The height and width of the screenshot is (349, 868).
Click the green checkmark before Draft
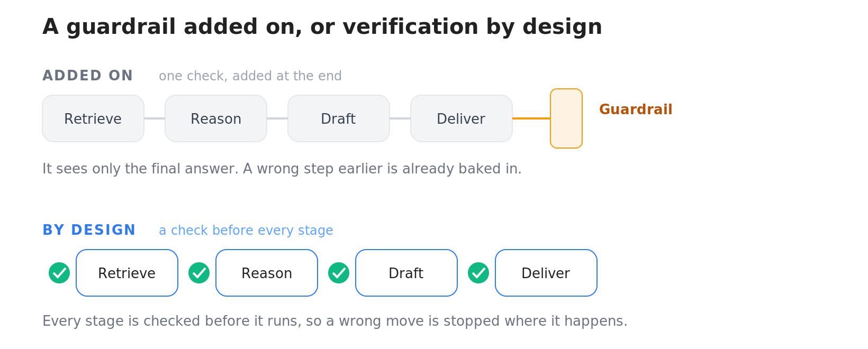click(339, 273)
